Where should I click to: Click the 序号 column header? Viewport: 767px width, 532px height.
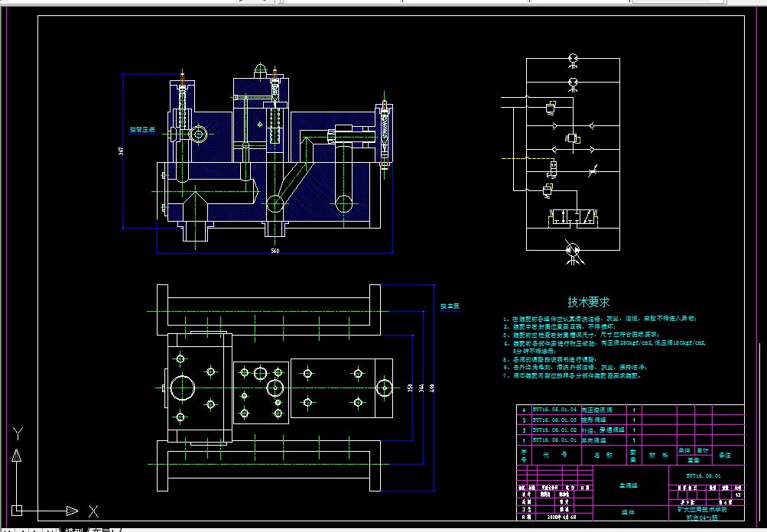pos(523,456)
